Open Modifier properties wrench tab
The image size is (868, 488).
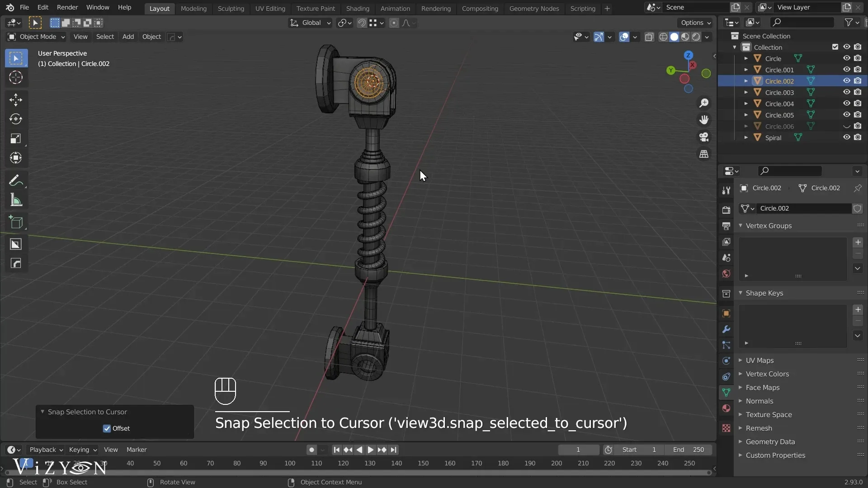tap(726, 329)
